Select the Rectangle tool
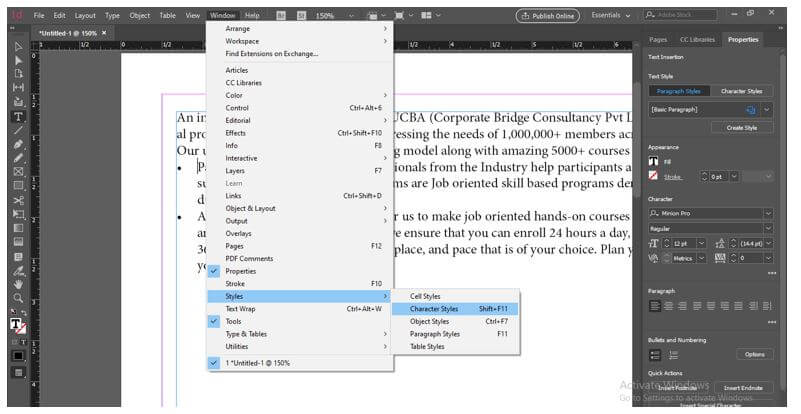Image resolution: width=801 pixels, height=414 pixels. [18, 186]
